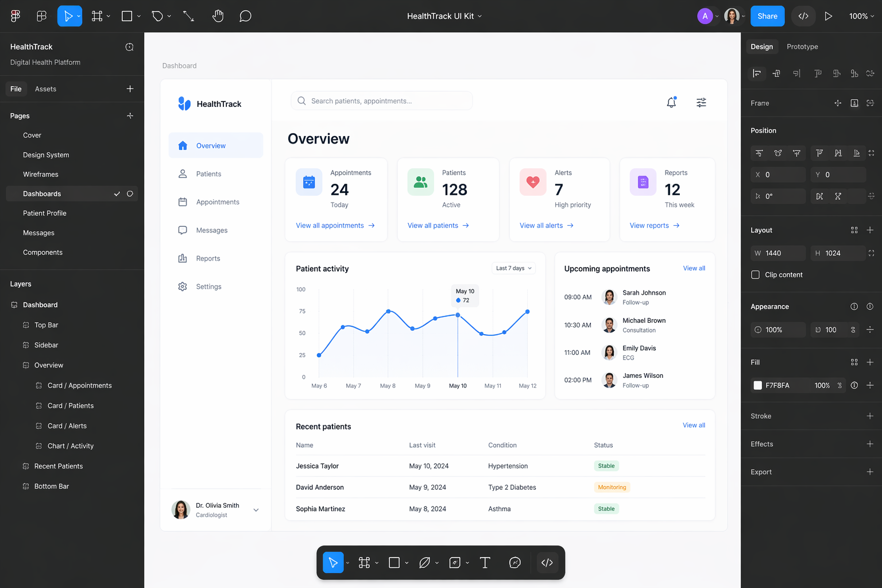Screen dimensions: 882x588
Task: Switch to the Design tab
Action: tap(761, 47)
